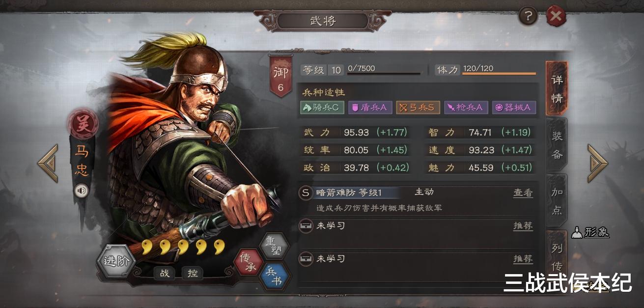Toggle the 控 tag

(x=193, y=273)
